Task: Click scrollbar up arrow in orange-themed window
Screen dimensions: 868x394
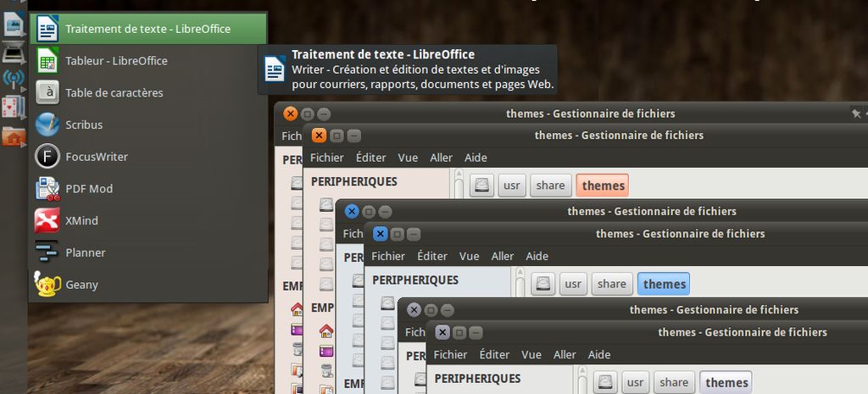Action: [459, 175]
